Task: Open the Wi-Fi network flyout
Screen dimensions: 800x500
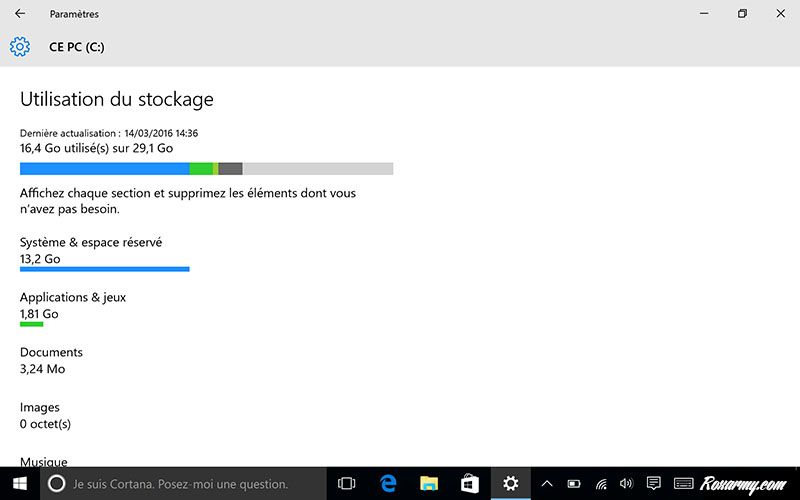Action: click(601, 483)
